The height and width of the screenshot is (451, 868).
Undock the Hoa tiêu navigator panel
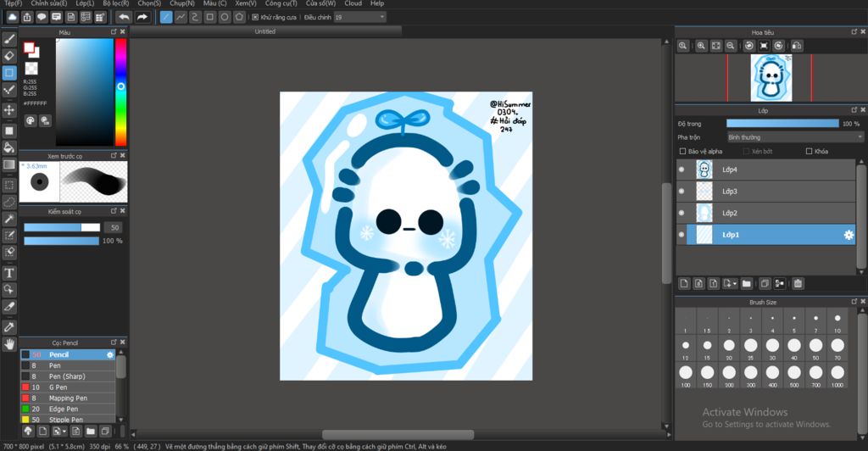pyautogui.click(x=854, y=32)
